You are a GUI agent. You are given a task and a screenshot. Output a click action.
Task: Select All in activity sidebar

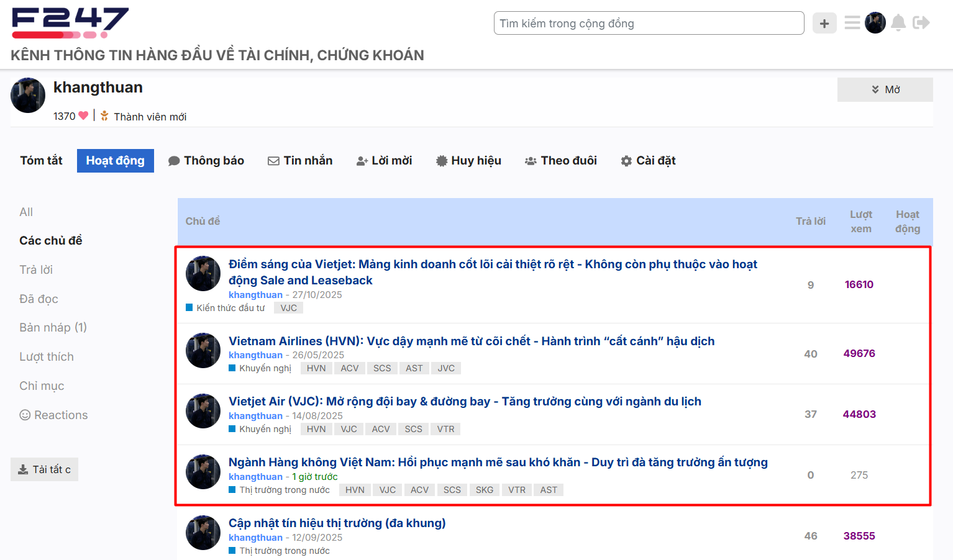[x=26, y=212]
